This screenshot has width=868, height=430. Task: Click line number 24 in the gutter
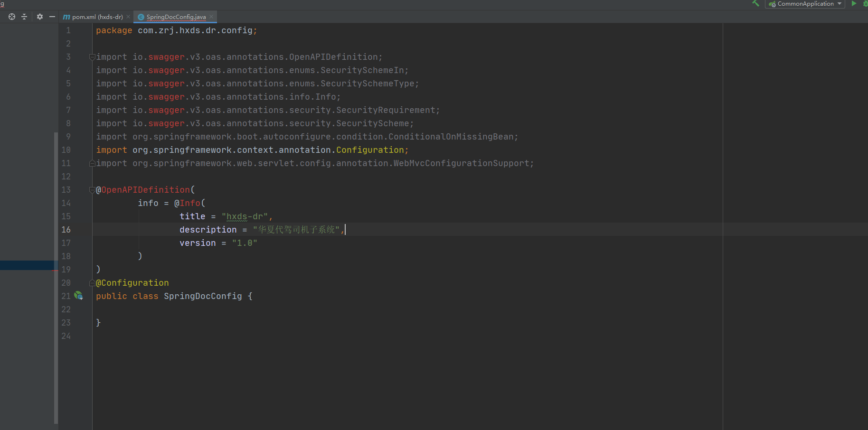pyautogui.click(x=66, y=336)
